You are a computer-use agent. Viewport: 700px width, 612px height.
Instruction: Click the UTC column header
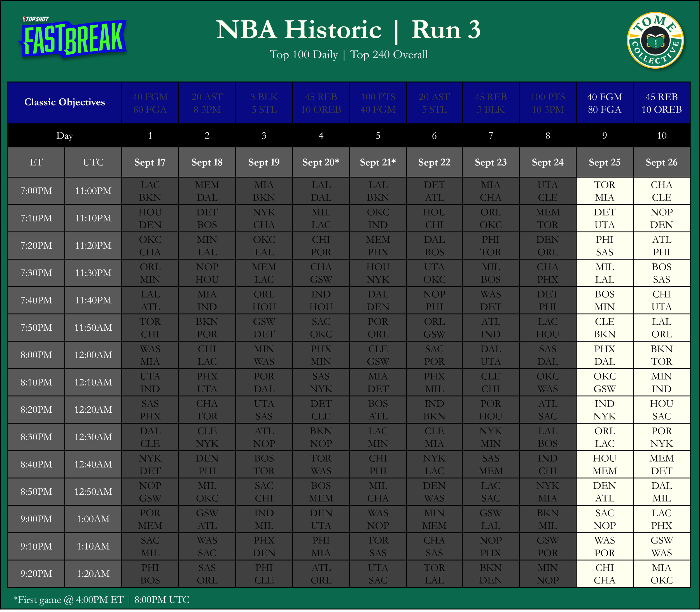tap(93, 162)
